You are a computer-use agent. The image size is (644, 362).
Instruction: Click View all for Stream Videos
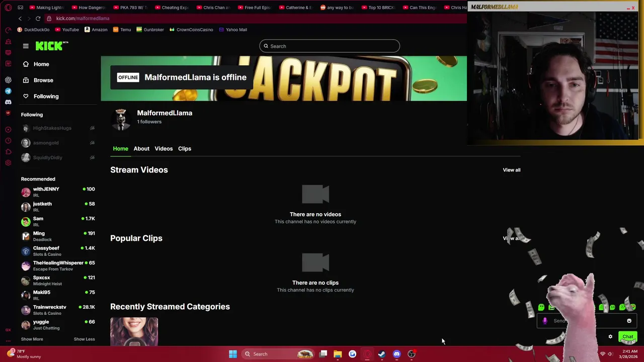click(512, 170)
